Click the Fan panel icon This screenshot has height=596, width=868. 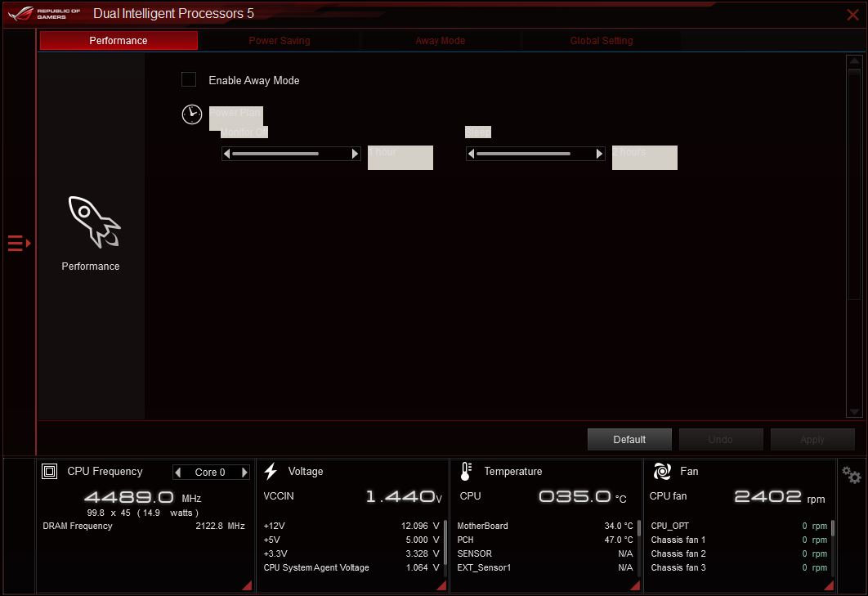coord(661,471)
